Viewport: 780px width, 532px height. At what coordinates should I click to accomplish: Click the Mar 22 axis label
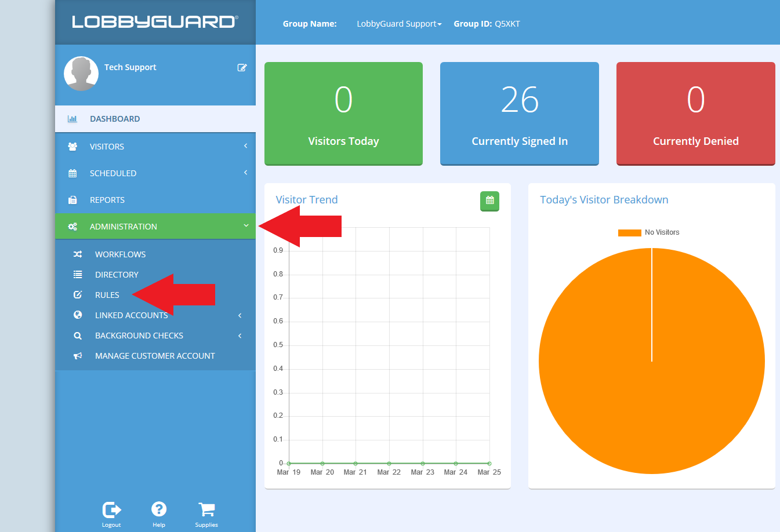[x=389, y=472]
